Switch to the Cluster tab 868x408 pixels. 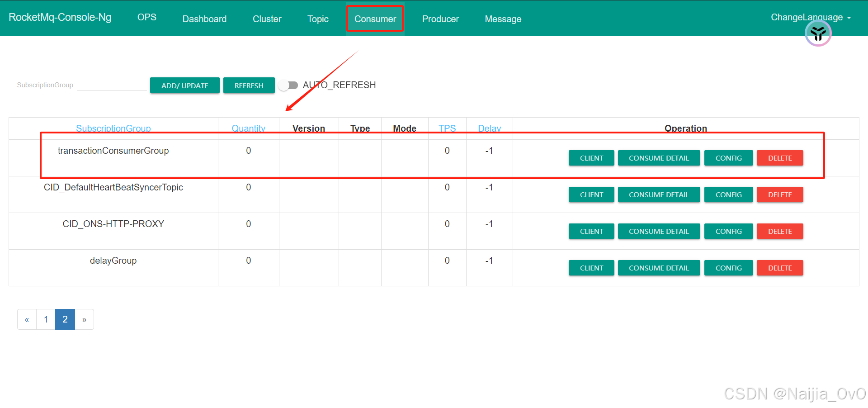[267, 19]
